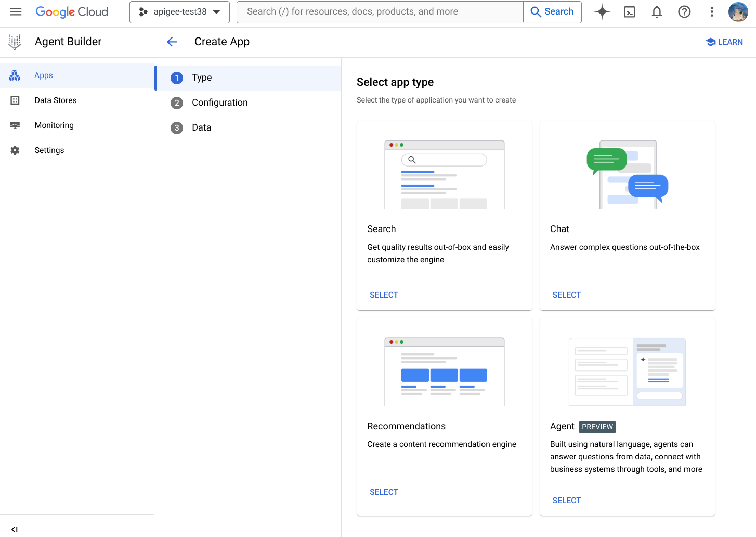Screen dimensions: 756x537
Task: Click the Data Stores grid icon
Action: pyautogui.click(x=15, y=100)
